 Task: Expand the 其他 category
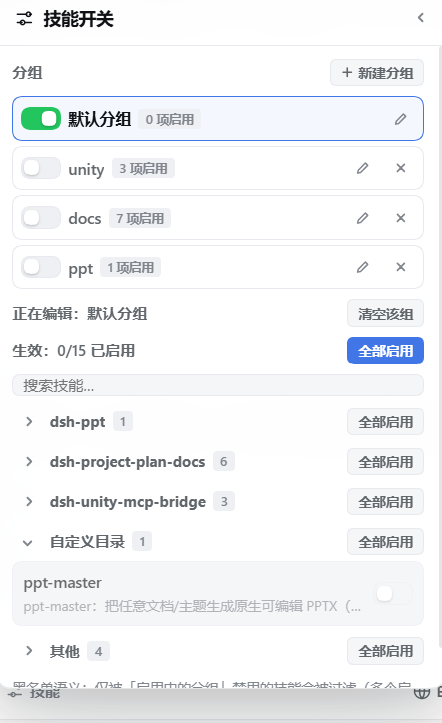pyautogui.click(x=29, y=651)
